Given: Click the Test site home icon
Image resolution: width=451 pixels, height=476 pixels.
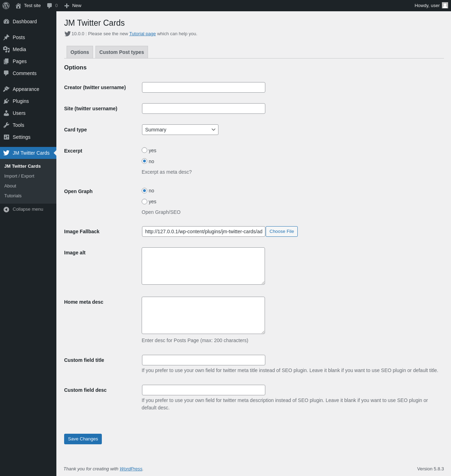Looking at the screenshot, I should coord(18,6).
